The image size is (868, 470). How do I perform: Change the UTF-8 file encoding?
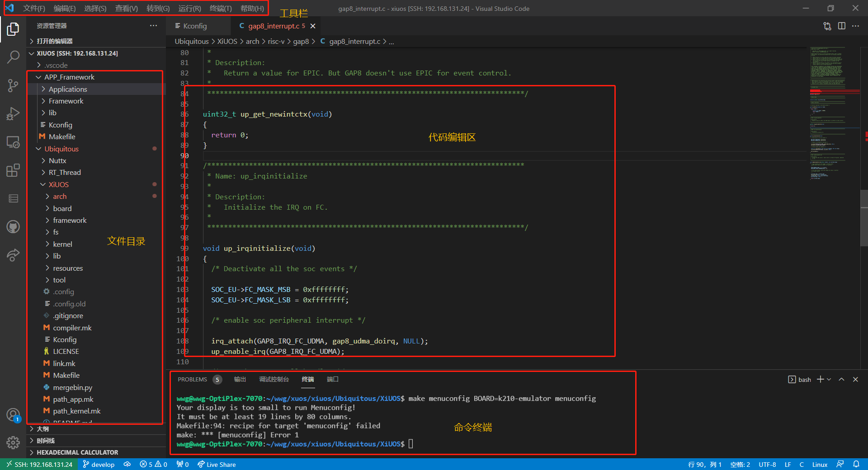[x=767, y=465]
